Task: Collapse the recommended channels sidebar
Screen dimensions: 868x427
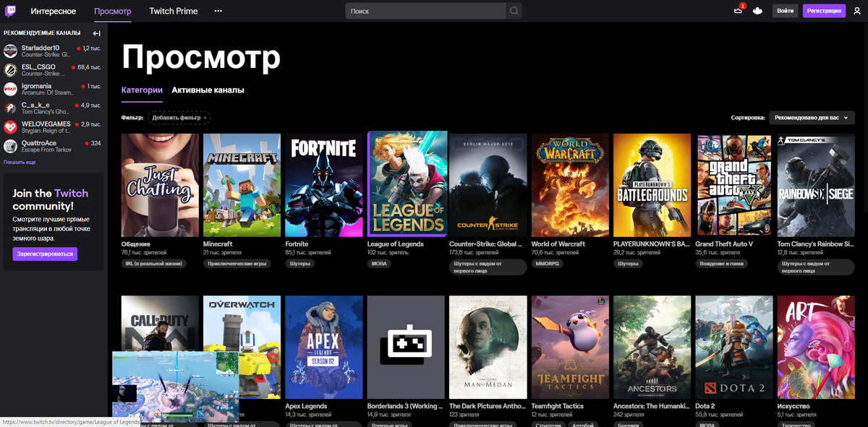Action: (96, 33)
